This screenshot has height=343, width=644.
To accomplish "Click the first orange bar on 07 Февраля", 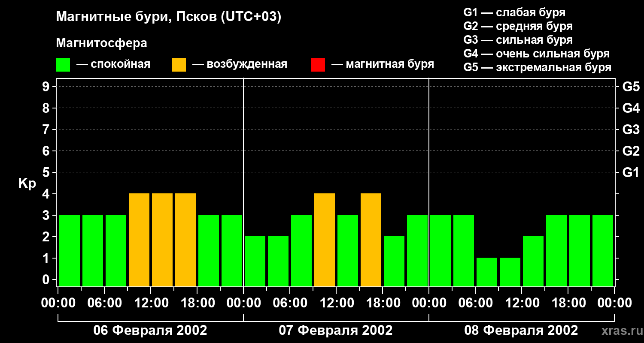I will click(x=325, y=240).
